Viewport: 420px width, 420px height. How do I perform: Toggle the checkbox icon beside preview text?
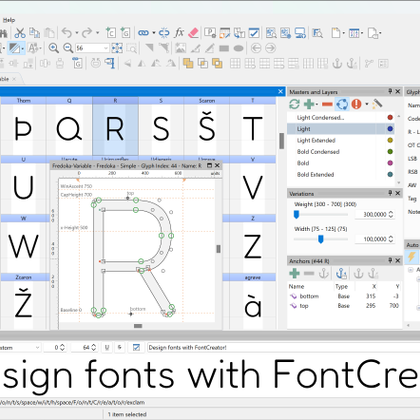136,348
